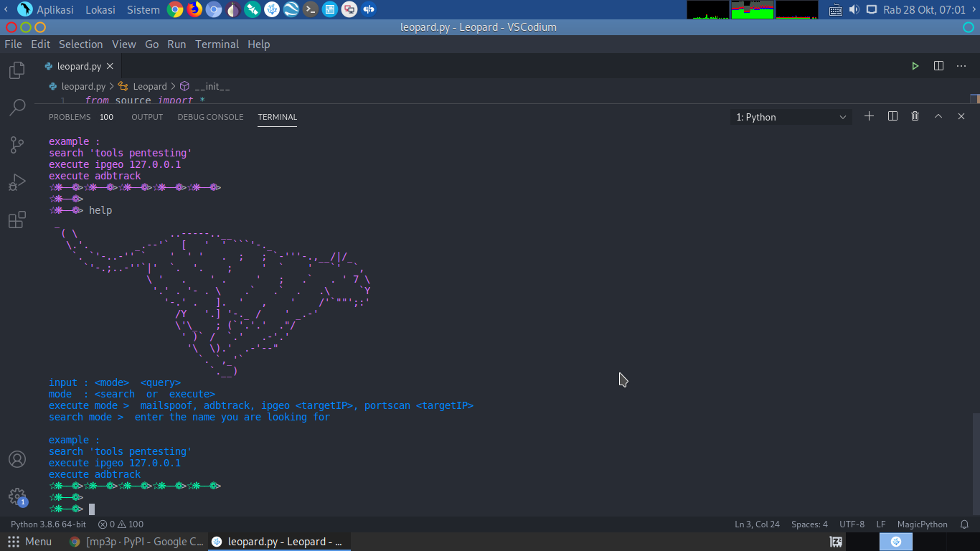Image resolution: width=980 pixels, height=551 pixels.
Task: Open the clock 'Rab 28 Okt, 07:01'
Action: 925,9
